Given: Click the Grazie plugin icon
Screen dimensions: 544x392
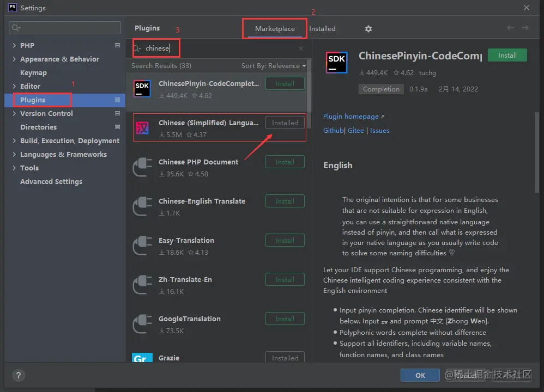Looking at the screenshot, I should tap(142, 358).
